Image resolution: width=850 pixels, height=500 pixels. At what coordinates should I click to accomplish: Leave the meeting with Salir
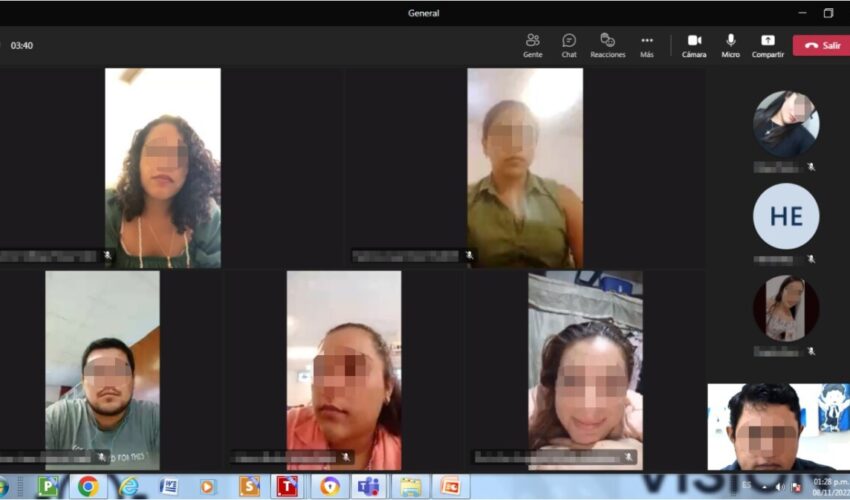(x=823, y=46)
